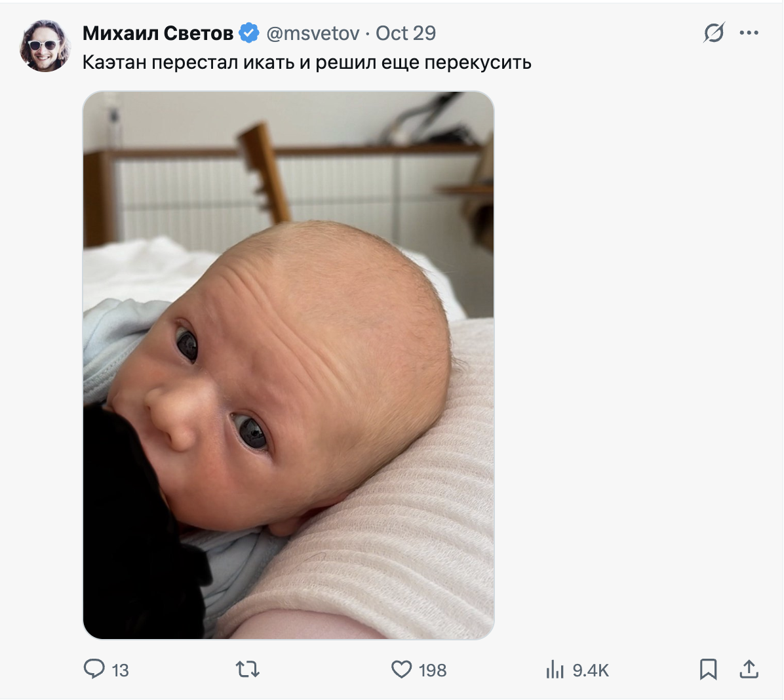Screen dimensions: 784x700
Task: Open the three-dot More options menu
Action: pos(749,33)
